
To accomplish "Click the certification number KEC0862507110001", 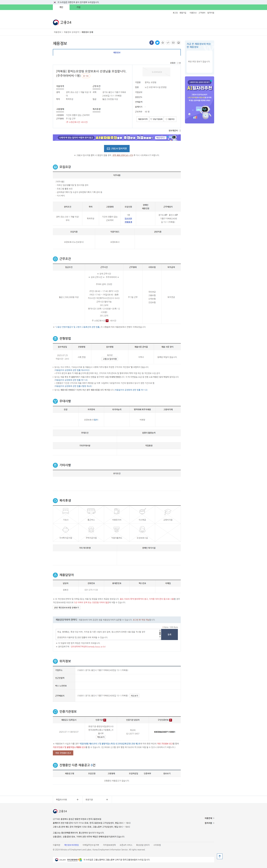I will pyautogui.click(x=165, y=732).
